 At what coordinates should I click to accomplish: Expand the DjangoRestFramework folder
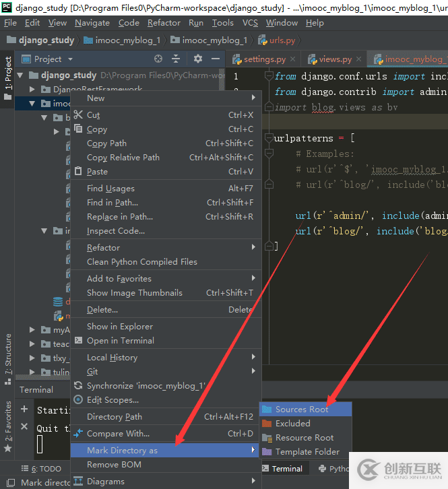pos(32,90)
